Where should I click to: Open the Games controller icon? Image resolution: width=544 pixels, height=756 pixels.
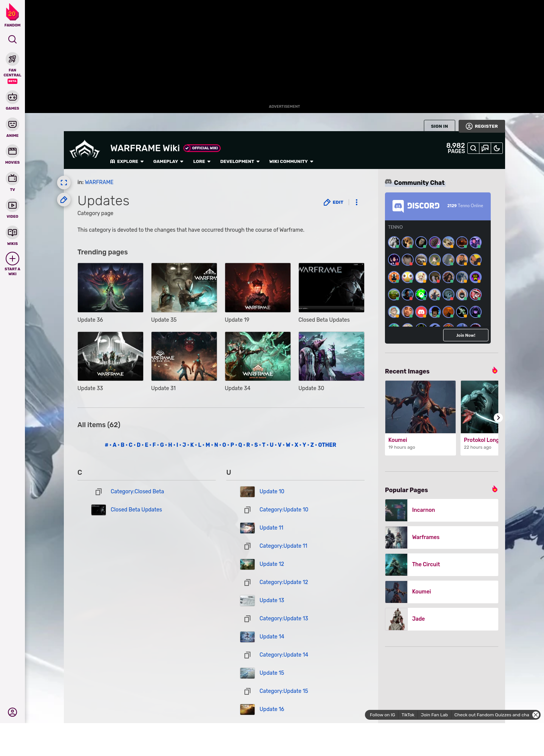(x=12, y=97)
